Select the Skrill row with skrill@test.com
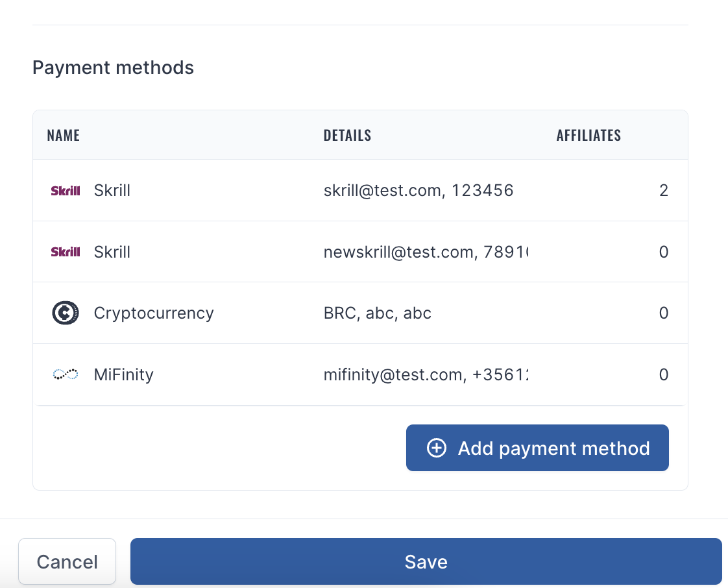 click(x=360, y=190)
